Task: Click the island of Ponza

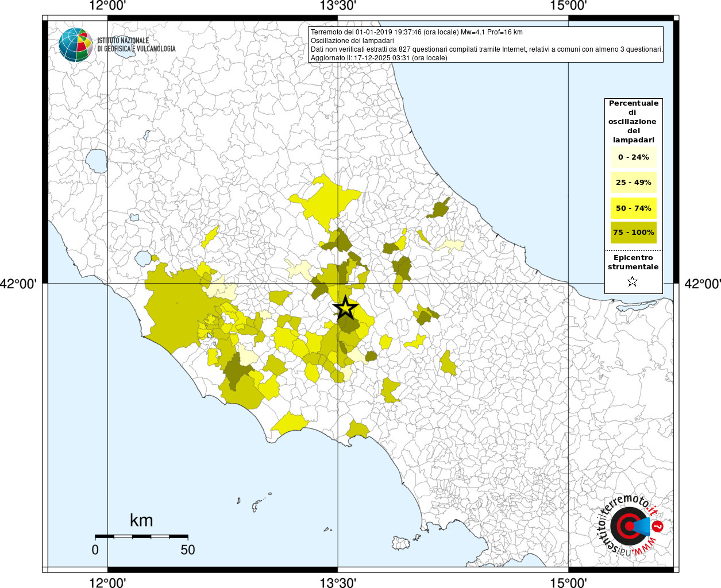Action: coord(256,506)
